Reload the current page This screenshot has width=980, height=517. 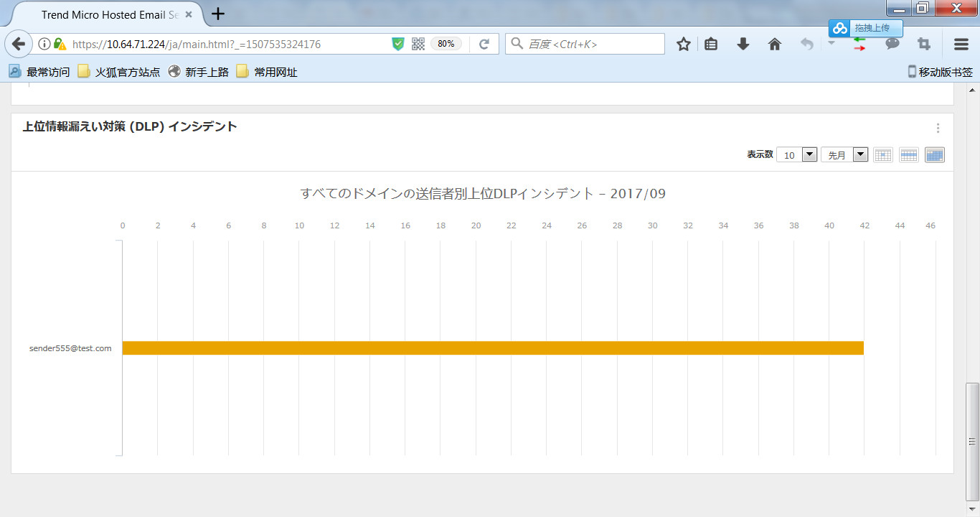tap(484, 45)
